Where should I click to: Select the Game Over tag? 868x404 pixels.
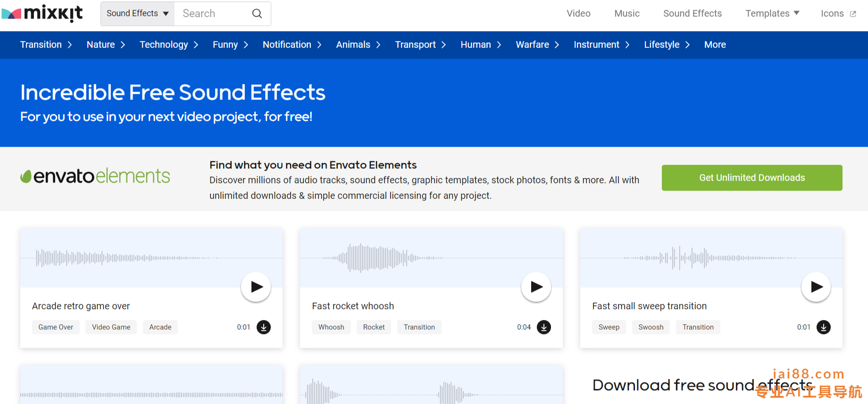click(x=56, y=327)
